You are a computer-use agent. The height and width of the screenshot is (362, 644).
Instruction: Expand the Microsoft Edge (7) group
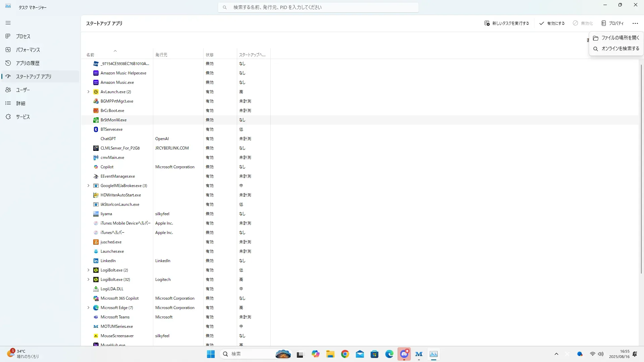89,308
